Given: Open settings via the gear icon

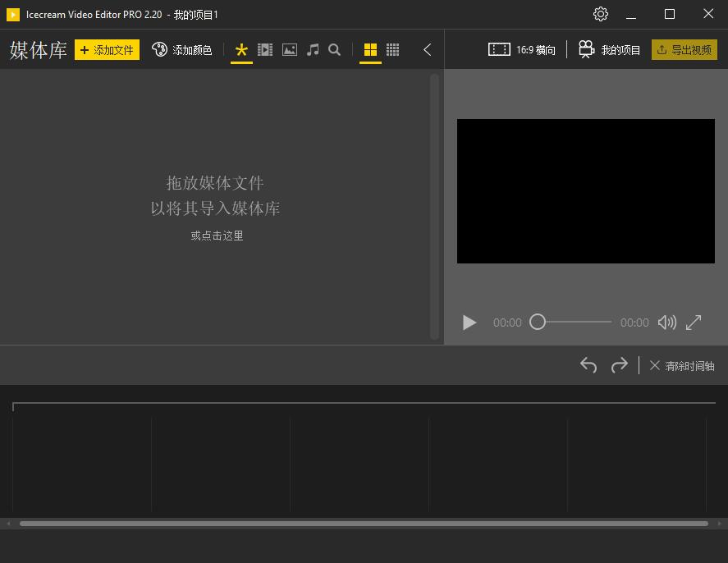Looking at the screenshot, I should (600, 14).
